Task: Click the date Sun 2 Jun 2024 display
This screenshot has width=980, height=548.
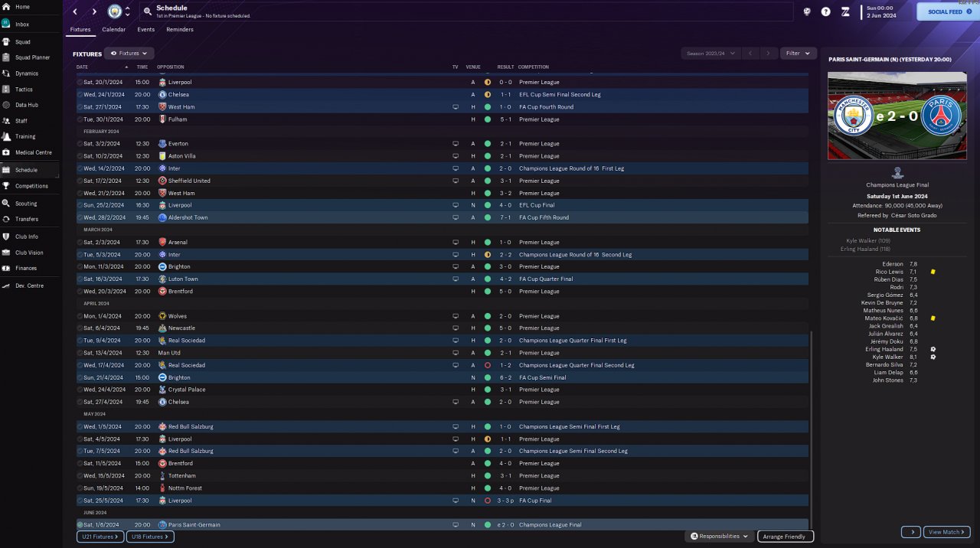Action: 883,11
